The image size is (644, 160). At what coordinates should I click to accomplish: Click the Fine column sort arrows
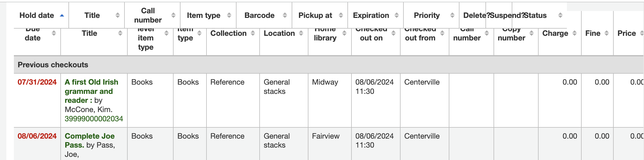[x=606, y=33]
